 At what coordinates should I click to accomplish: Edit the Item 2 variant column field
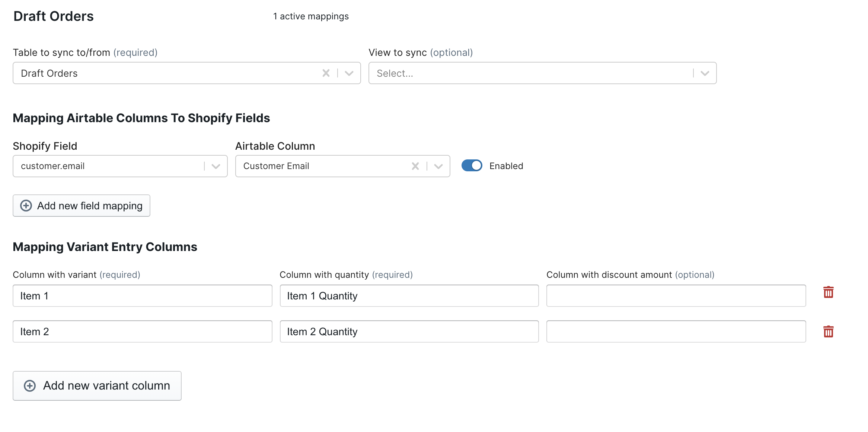coord(142,331)
